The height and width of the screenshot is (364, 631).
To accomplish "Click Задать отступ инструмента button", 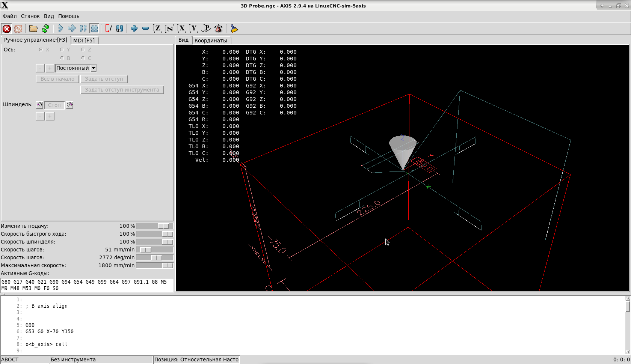I will [122, 90].
